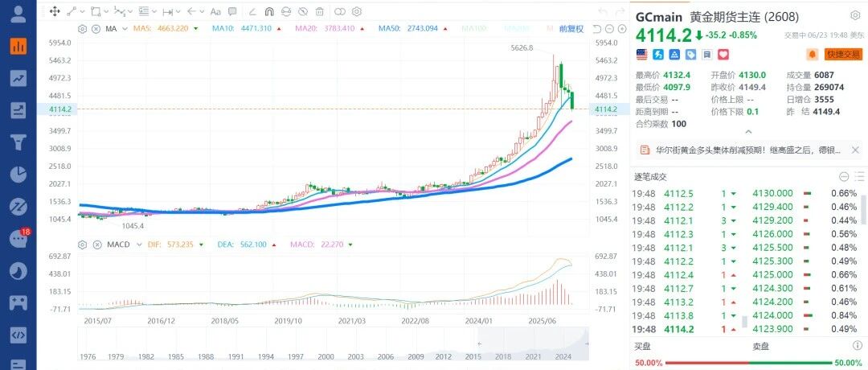The image size is (868, 370).
Task: Click the 前复权 adjustment option
Action: coord(571,29)
